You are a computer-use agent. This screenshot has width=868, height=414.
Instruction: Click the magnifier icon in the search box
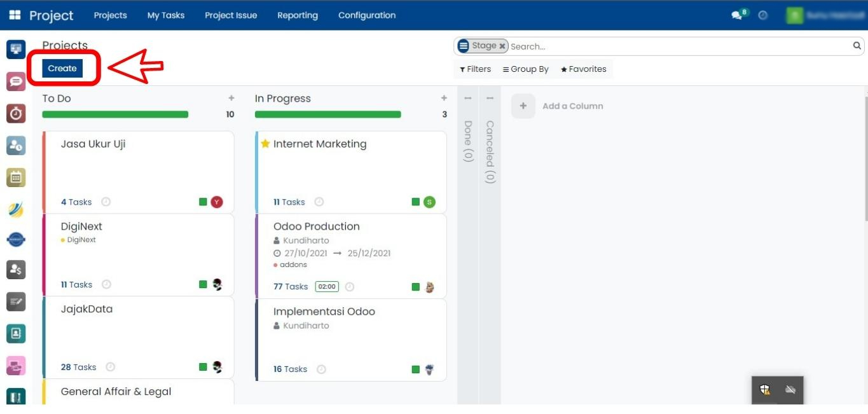[857, 46]
